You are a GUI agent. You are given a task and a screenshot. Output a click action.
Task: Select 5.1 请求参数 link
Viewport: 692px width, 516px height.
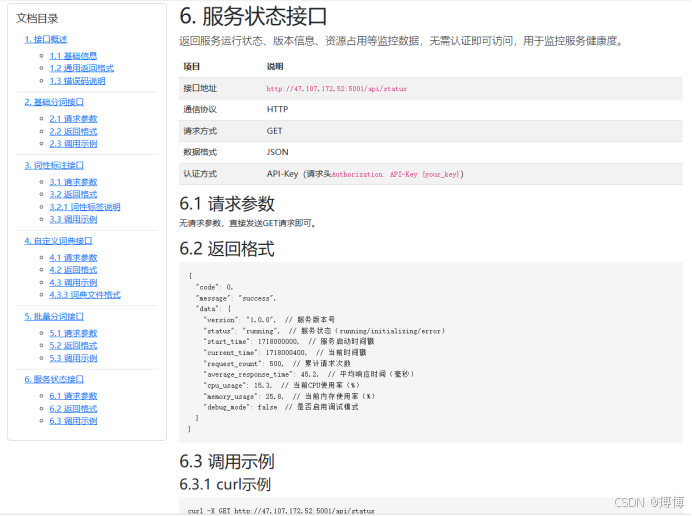click(73, 333)
